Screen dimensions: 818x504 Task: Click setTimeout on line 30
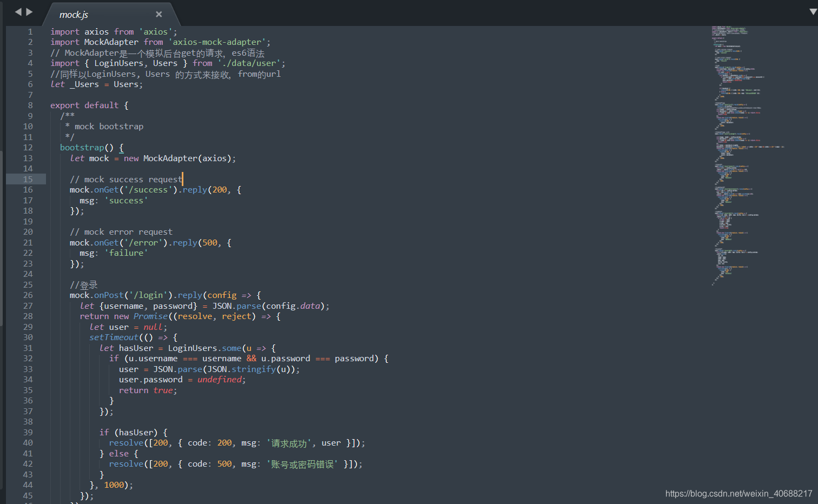click(x=113, y=337)
